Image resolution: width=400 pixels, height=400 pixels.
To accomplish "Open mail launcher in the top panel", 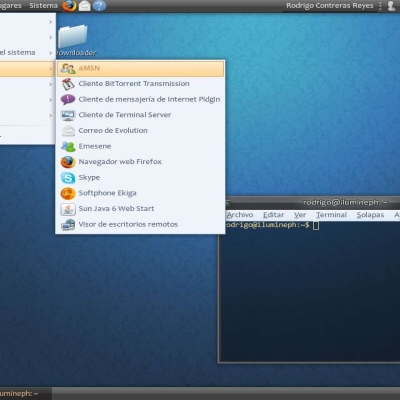I will click(x=84, y=6).
